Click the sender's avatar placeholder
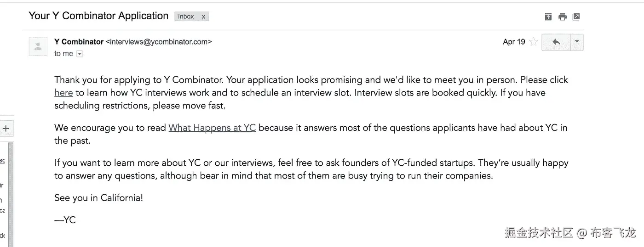644x247 pixels. 38,46
